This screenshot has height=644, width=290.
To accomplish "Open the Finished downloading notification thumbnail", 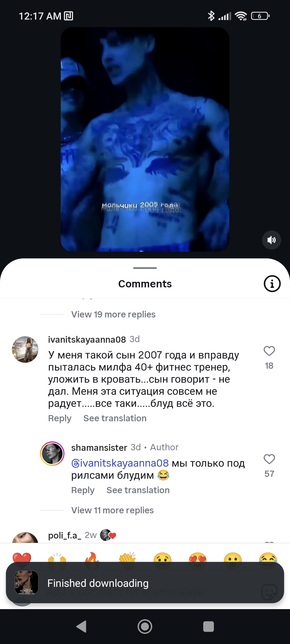I will [x=26, y=583].
